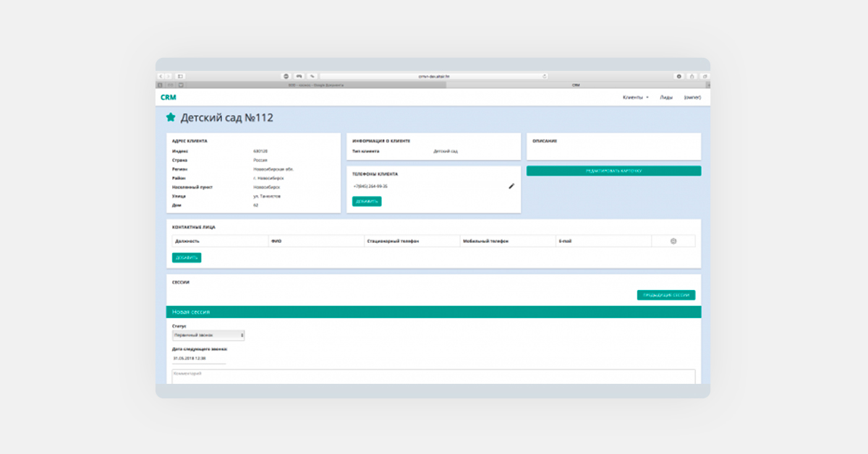Toggle the browser sidebar icon
This screenshot has width=868, height=454.
pyautogui.click(x=180, y=76)
